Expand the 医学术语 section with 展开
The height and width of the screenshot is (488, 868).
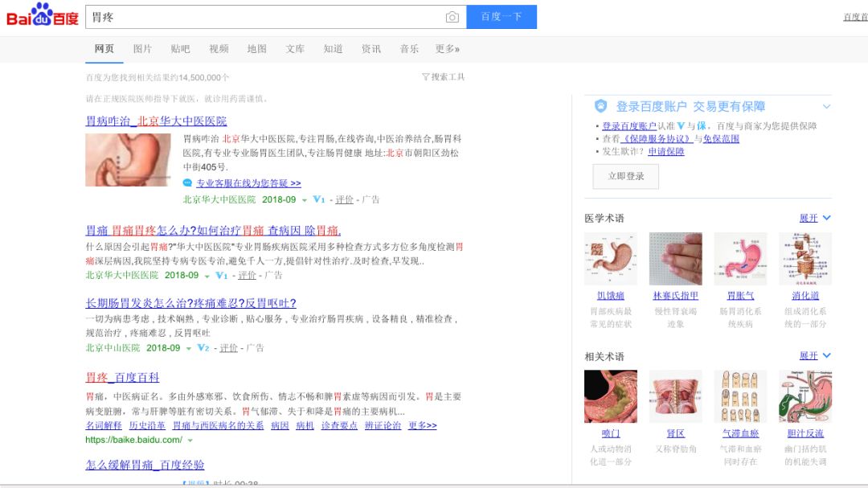[809, 219]
